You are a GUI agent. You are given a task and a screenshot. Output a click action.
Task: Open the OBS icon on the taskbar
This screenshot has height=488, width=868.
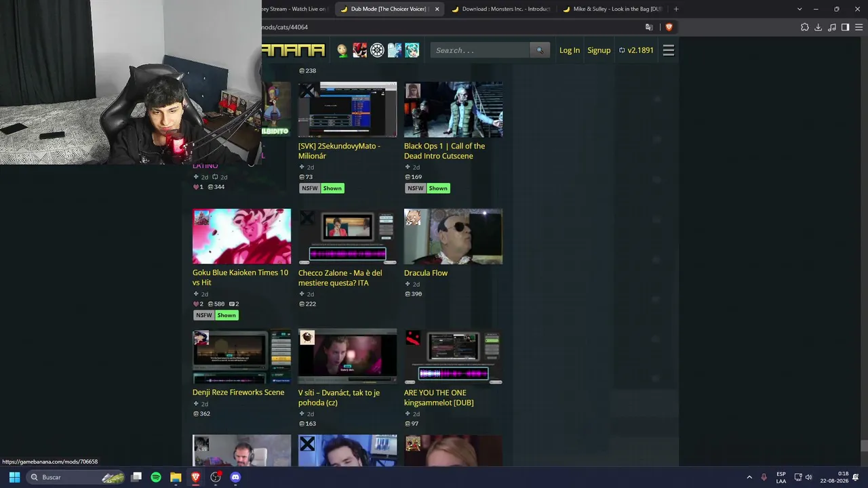point(216,477)
